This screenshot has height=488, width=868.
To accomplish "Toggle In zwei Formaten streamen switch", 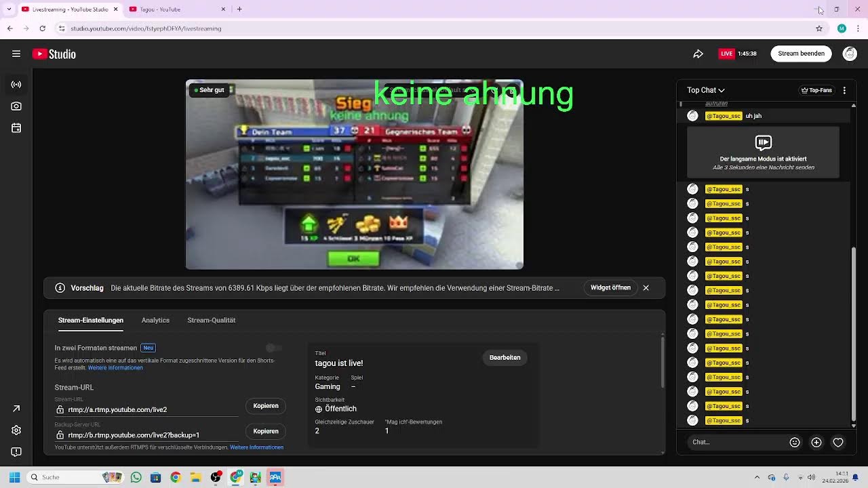I will pyautogui.click(x=273, y=348).
